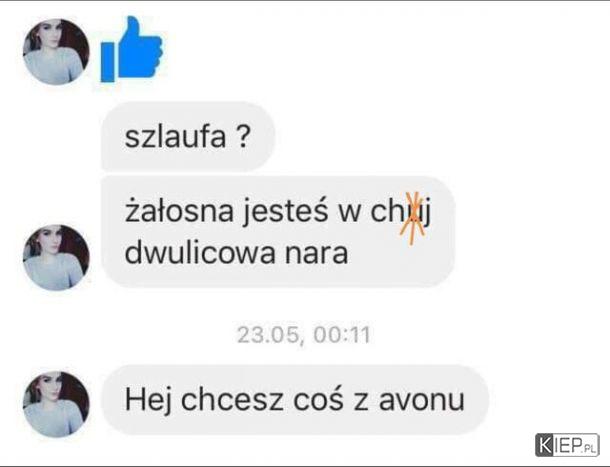Select the 'Hej chcesz coś z avonu' bubble
This screenshot has height=467, width=610.
click(294, 400)
